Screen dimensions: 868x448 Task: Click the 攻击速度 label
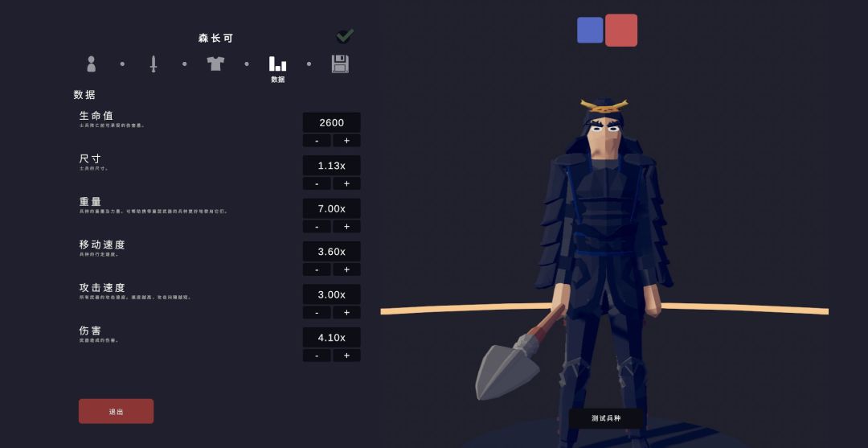[x=102, y=287]
